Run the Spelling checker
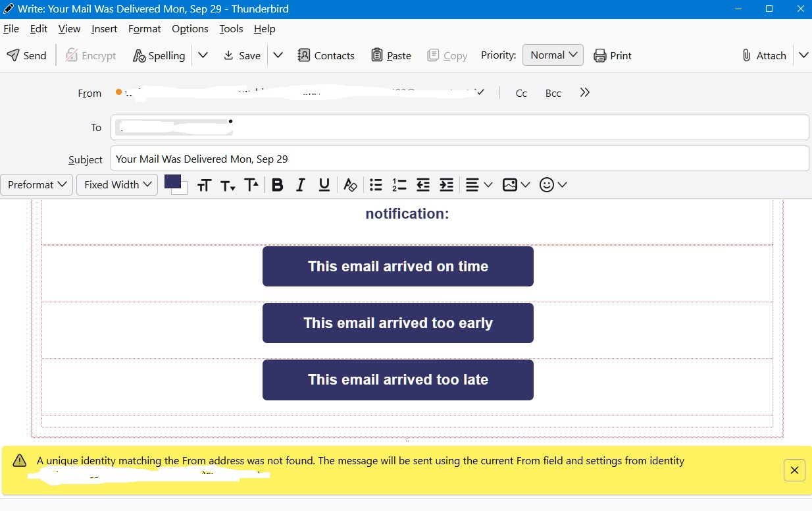 click(159, 55)
